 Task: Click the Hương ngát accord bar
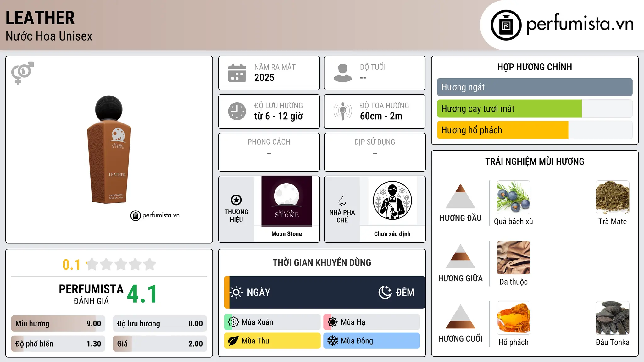[x=535, y=87]
